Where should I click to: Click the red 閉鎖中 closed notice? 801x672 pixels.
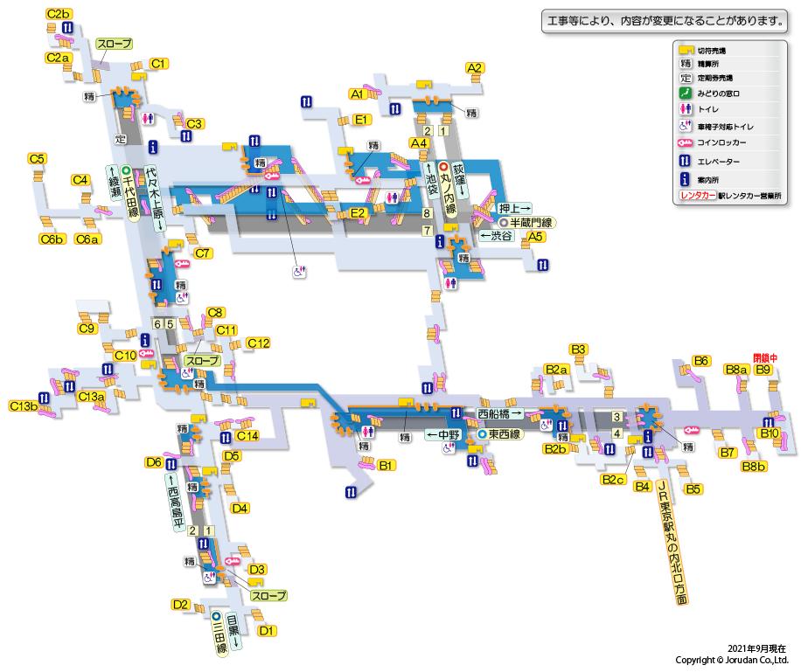(764, 357)
